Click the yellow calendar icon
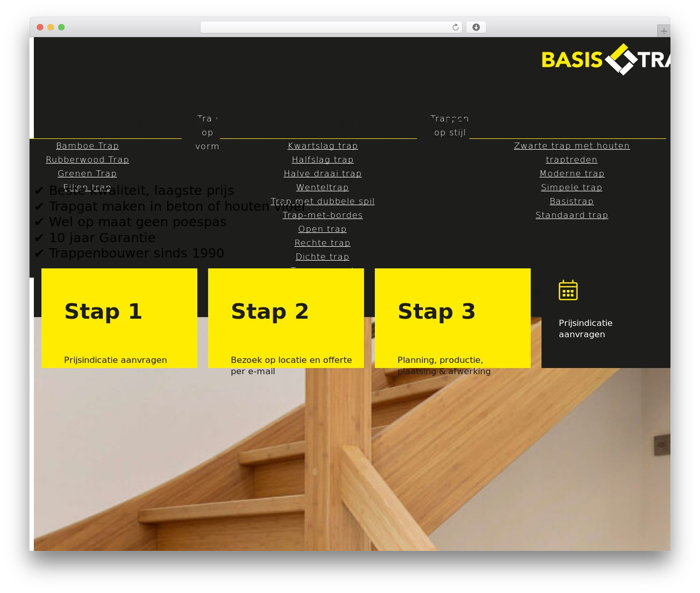The image size is (700, 593). (568, 290)
